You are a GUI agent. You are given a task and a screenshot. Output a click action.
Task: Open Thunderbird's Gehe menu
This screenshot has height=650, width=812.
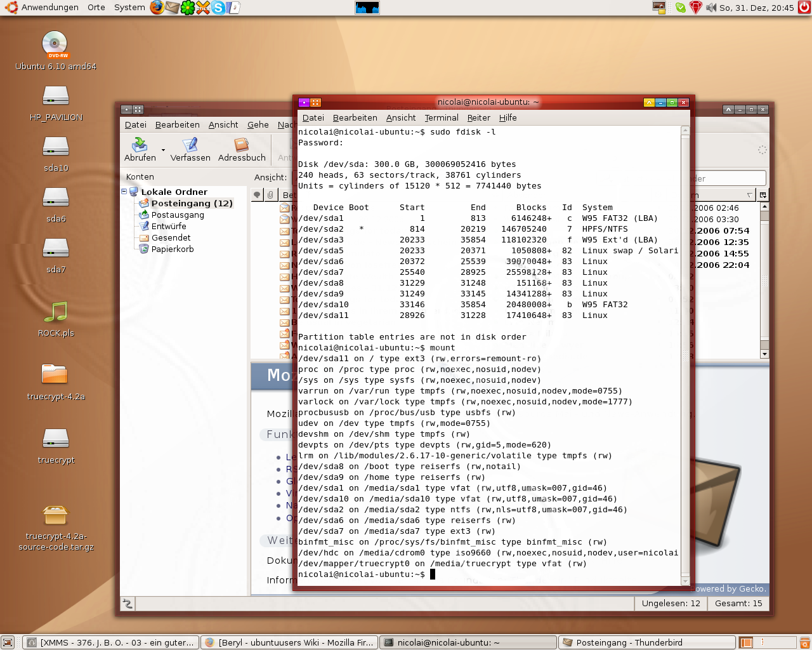258,124
